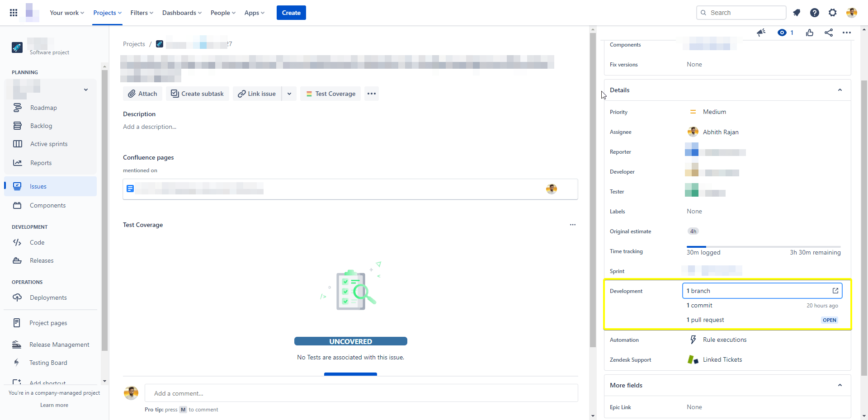Give feedback via the megaphone icon

click(761, 32)
